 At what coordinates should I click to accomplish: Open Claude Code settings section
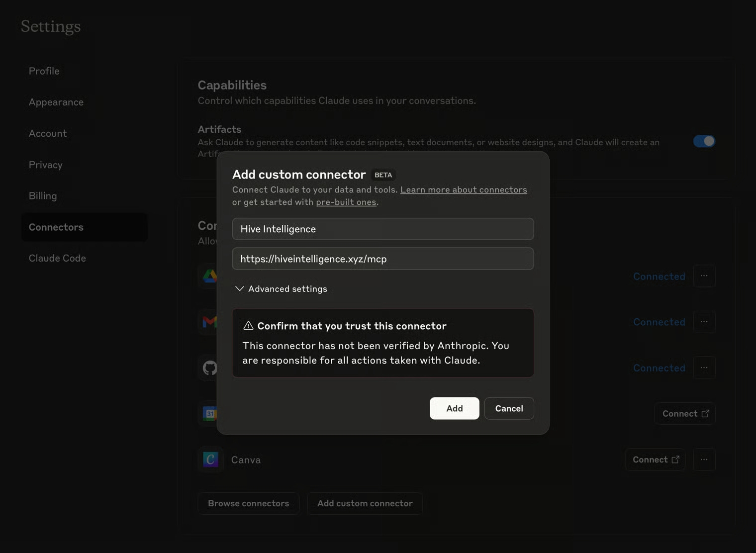57,258
